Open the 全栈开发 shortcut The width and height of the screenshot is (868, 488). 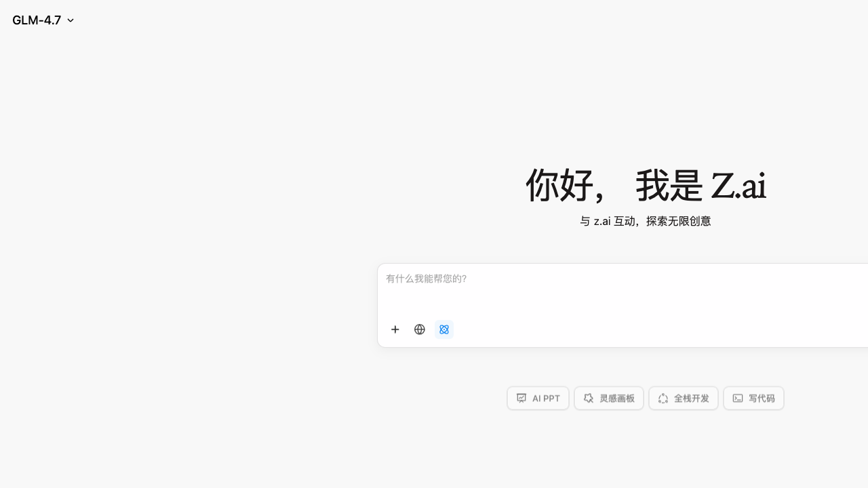click(x=684, y=399)
